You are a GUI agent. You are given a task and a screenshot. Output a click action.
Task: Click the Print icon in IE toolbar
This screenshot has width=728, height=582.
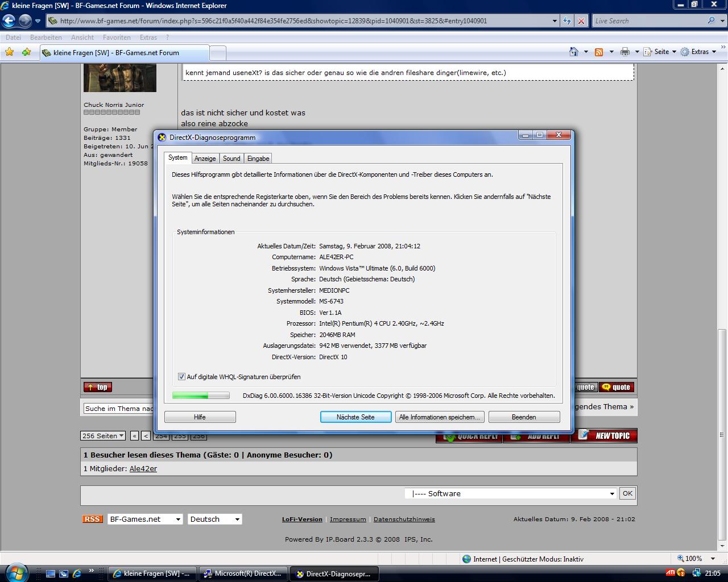coord(625,52)
